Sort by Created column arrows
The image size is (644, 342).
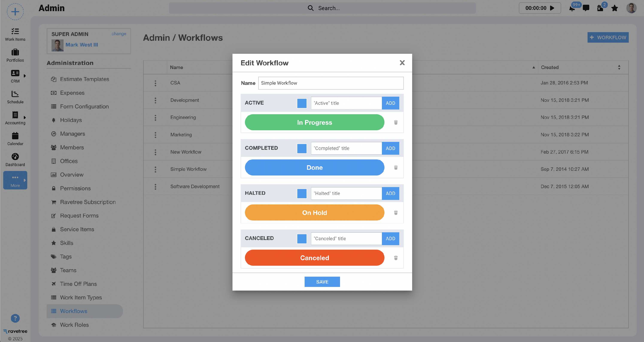(x=619, y=67)
